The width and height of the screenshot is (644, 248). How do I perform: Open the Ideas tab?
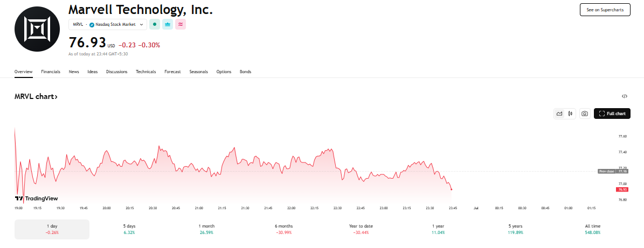(x=92, y=72)
